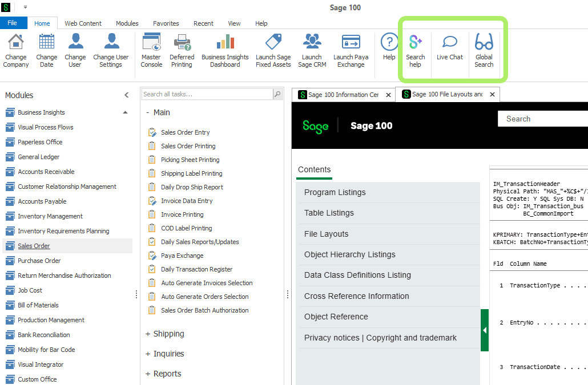Select the Purchase Order module
The height and width of the screenshot is (385, 588).
click(x=39, y=261)
